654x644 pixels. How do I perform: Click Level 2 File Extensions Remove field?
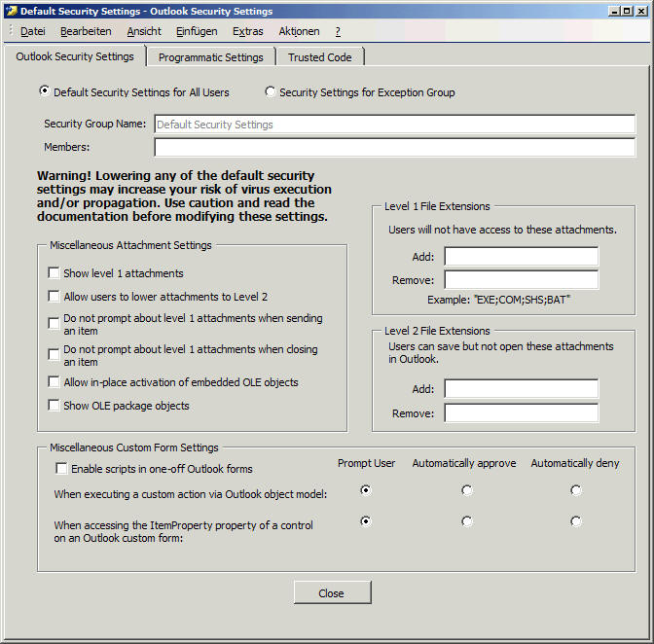[522, 413]
